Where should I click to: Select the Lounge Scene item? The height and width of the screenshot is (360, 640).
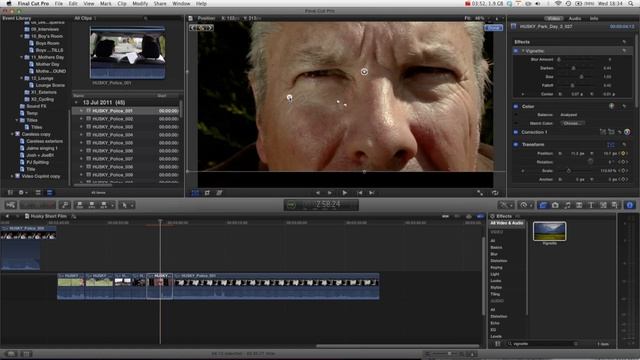click(x=50, y=85)
